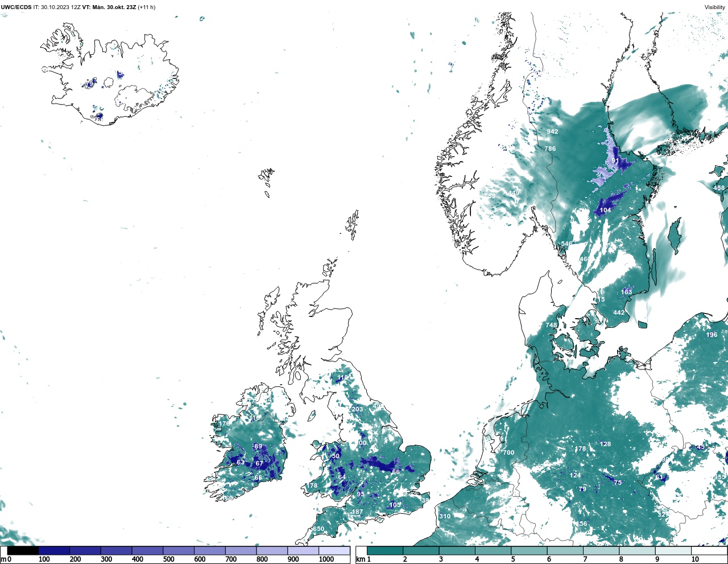Image resolution: width=728 pixels, height=564 pixels.
Task: Click the '(+11 h)' forecast offset text
Action: pyautogui.click(x=147, y=7)
